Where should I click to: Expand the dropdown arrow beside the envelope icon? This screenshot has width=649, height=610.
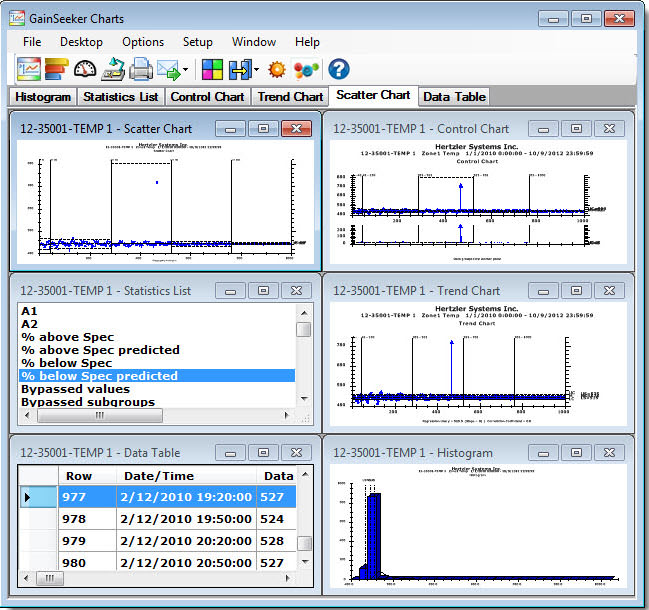pos(185,71)
